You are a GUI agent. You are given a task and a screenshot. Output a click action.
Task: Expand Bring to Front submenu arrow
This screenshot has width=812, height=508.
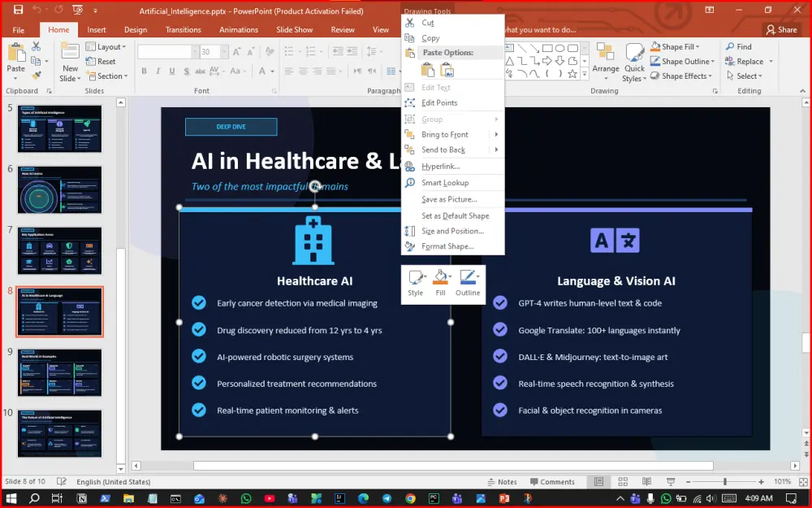(x=496, y=134)
